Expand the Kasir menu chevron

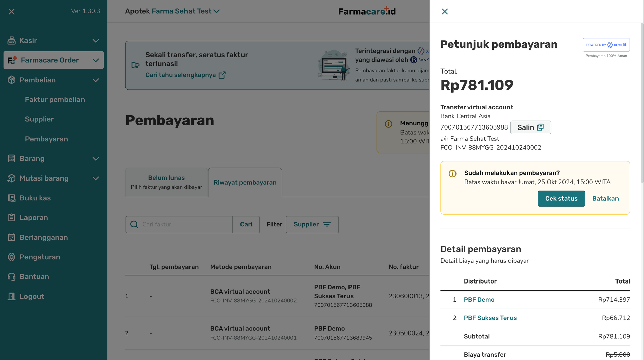pos(96,41)
